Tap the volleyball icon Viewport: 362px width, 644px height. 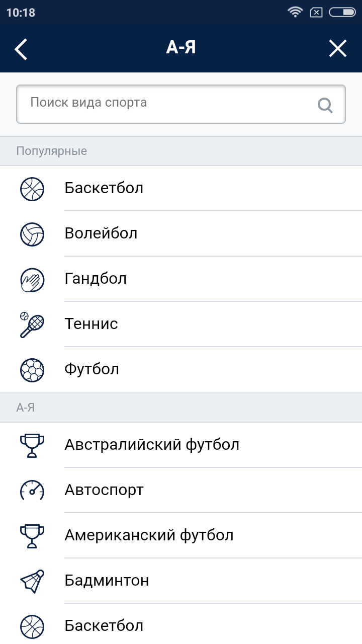tap(32, 234)
